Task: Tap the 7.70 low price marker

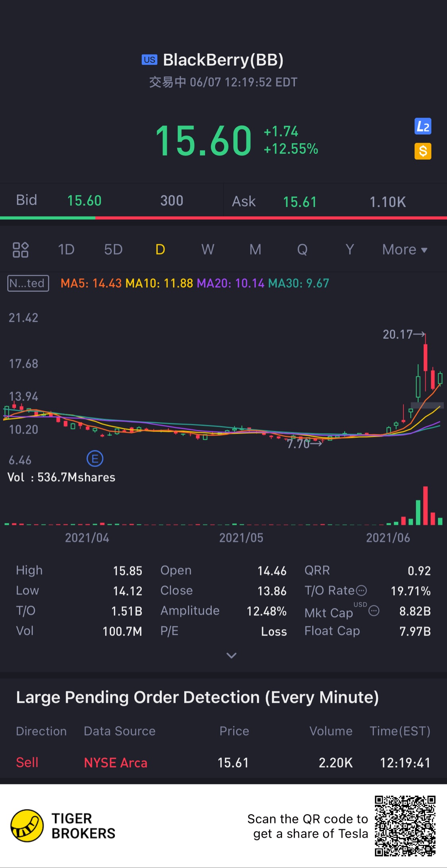Action: 304,444
